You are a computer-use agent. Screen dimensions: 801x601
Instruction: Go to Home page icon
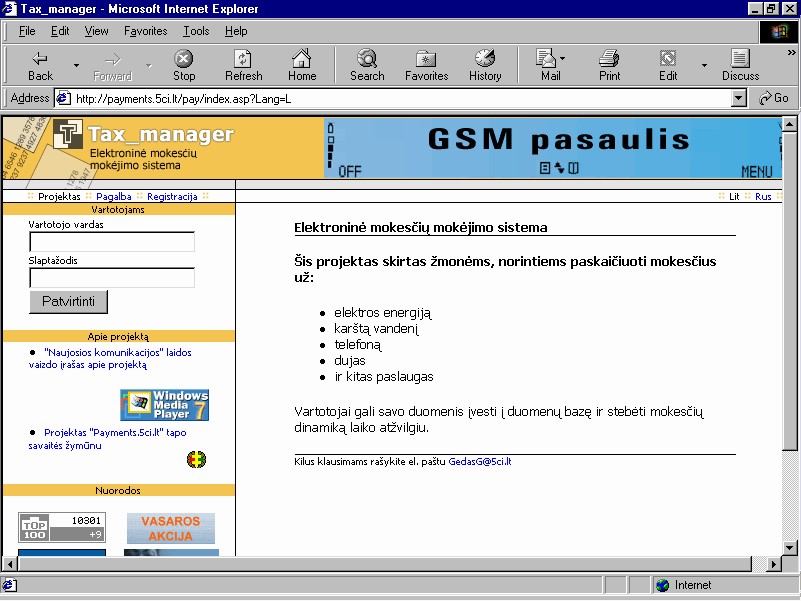[x=302, y=58]
